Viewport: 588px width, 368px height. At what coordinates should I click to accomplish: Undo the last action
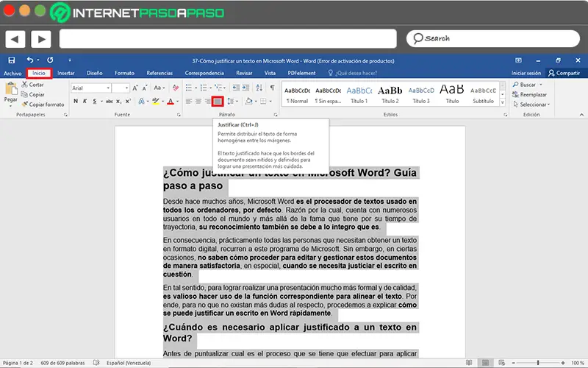[x=30, y=60]
